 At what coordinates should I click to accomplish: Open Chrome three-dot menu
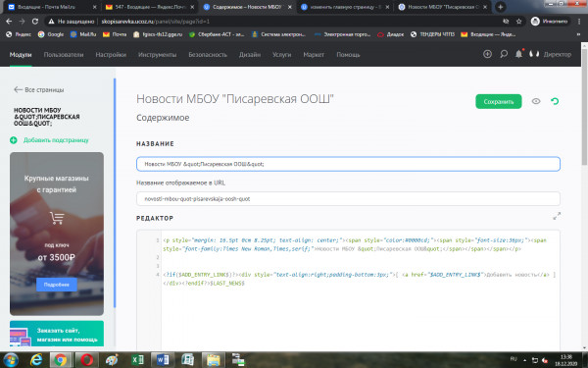pyautogui.click(x=579, y=22)
